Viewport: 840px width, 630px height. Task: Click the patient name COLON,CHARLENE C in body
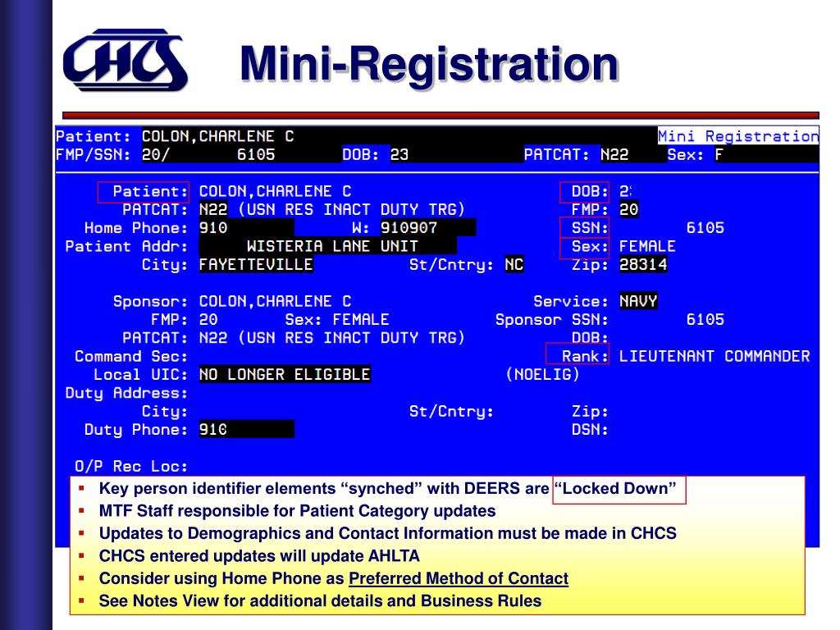[x=275, y=191]
